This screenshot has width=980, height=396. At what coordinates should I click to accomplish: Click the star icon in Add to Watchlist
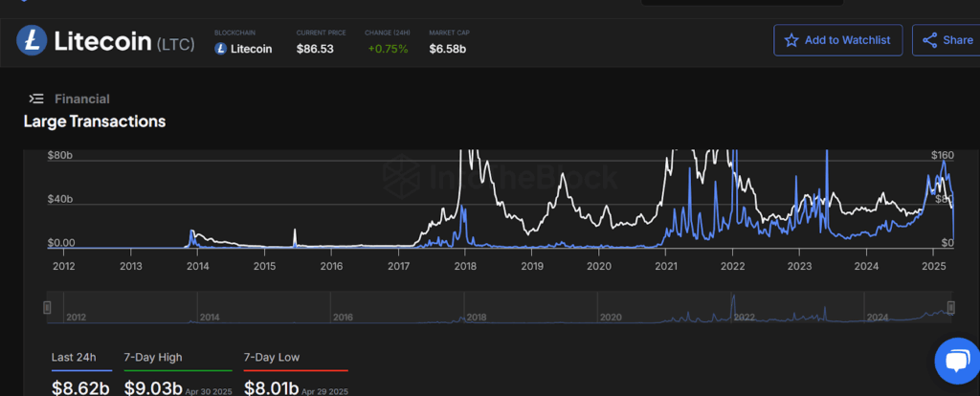[791, 40]
